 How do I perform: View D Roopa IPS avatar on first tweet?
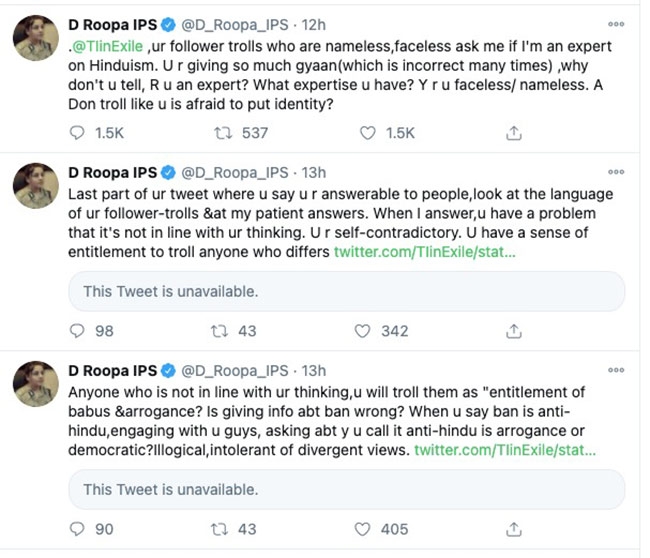[x=35, y=37]
